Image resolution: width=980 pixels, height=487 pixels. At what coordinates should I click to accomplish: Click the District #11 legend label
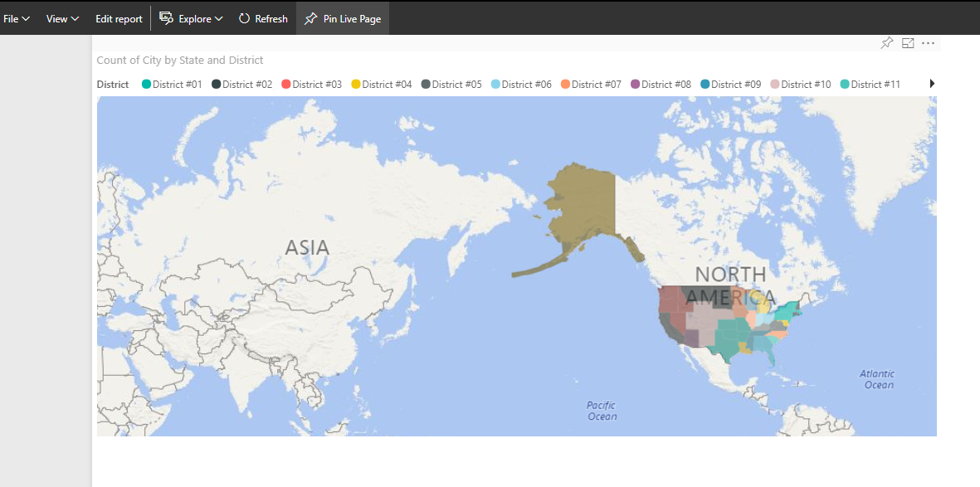(x=875, y=85)
